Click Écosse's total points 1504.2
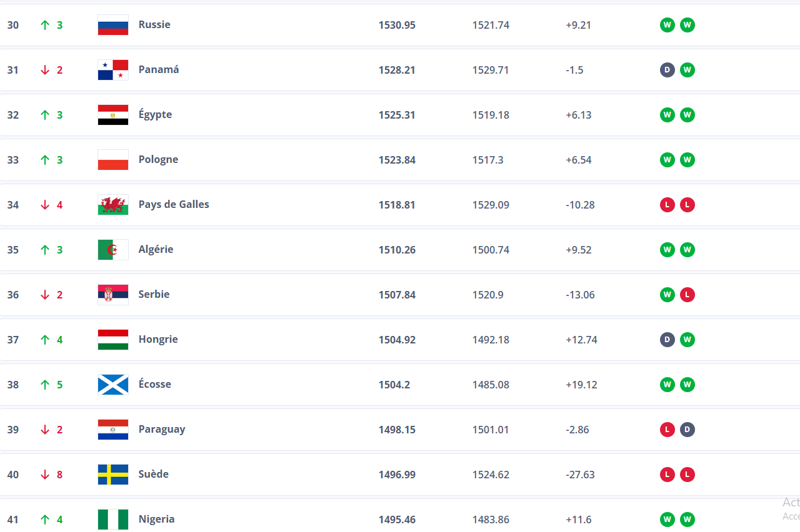Viewport: 800px width, 532px height. pyautogui.click(x=394, y=385)
